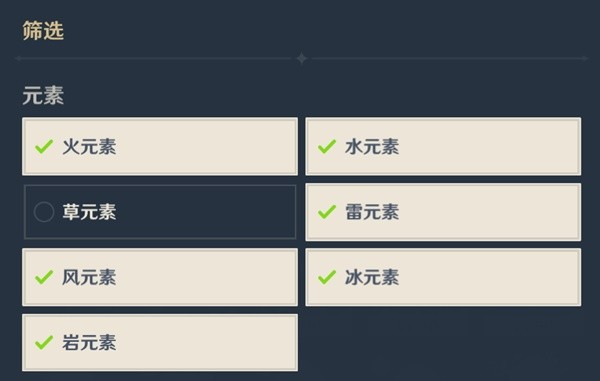Click the 冰元素 text label
The image size is (600, 381).
tap(372, 277)
